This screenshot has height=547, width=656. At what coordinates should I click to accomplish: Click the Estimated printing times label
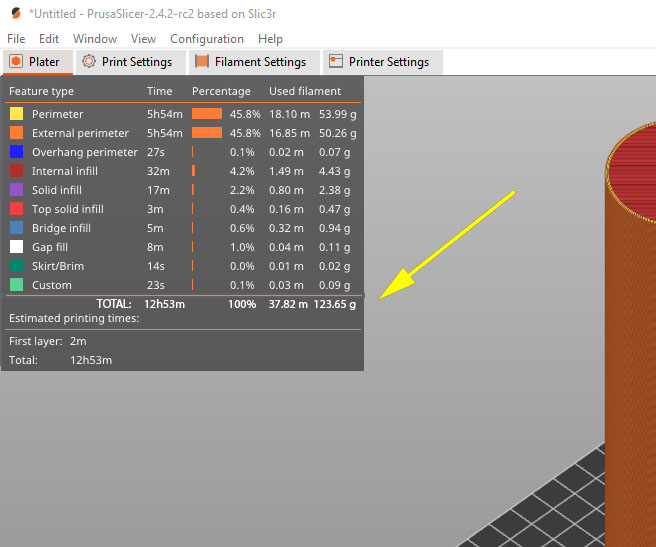74,318
